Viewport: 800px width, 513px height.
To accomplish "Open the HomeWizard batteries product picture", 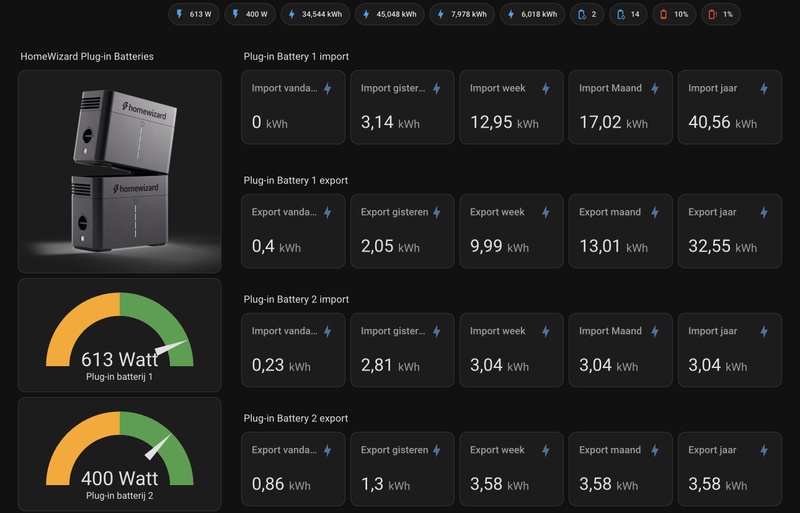I will tap(120, 172).
